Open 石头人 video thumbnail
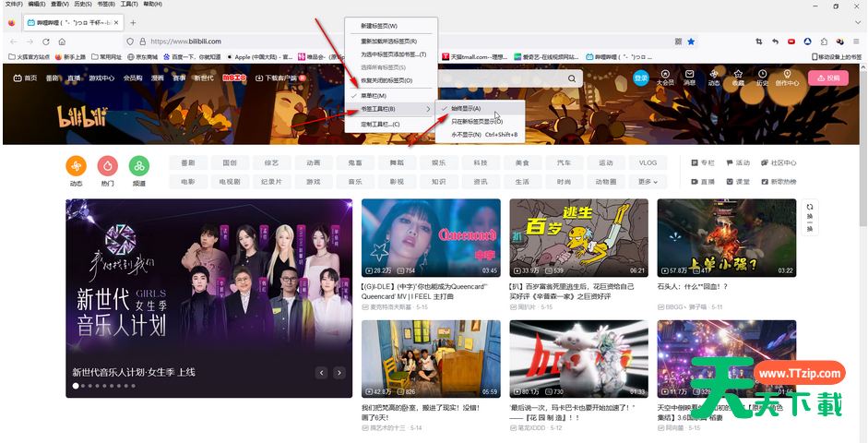 tap(726, 238)
